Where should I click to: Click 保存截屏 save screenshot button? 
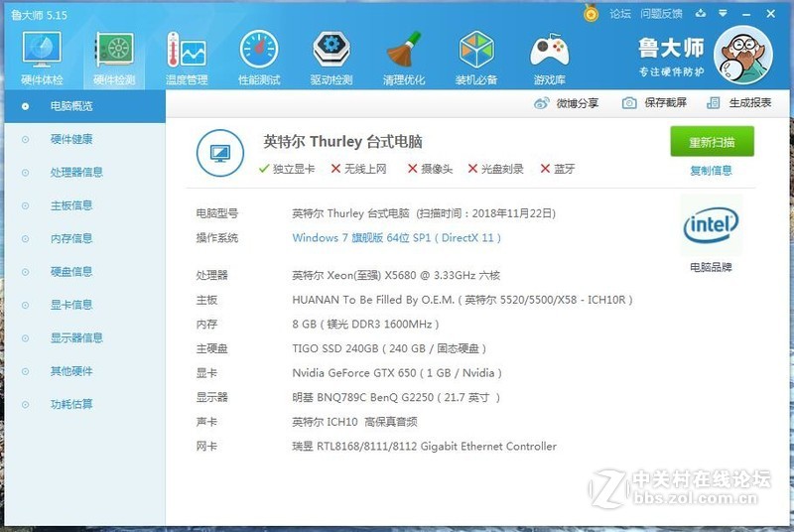[654, 103]
